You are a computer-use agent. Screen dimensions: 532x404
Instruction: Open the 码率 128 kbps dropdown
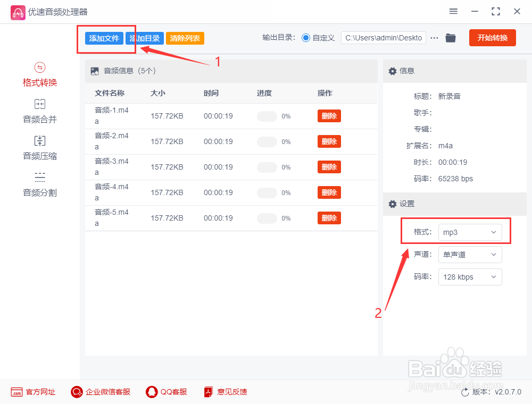pyautogui.click(x=470, y=277)
